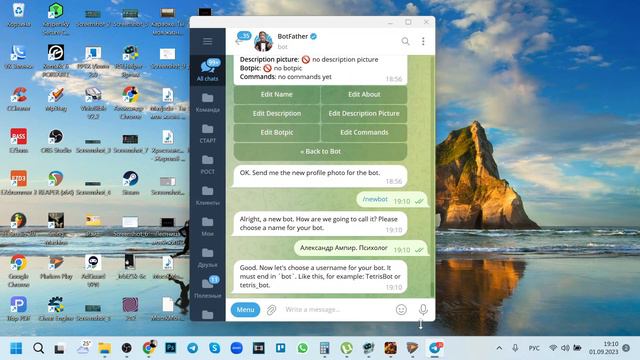640x360 pixels.
Task: Open OBS Studio from the taskbar
Action: (x=127, y=348)
